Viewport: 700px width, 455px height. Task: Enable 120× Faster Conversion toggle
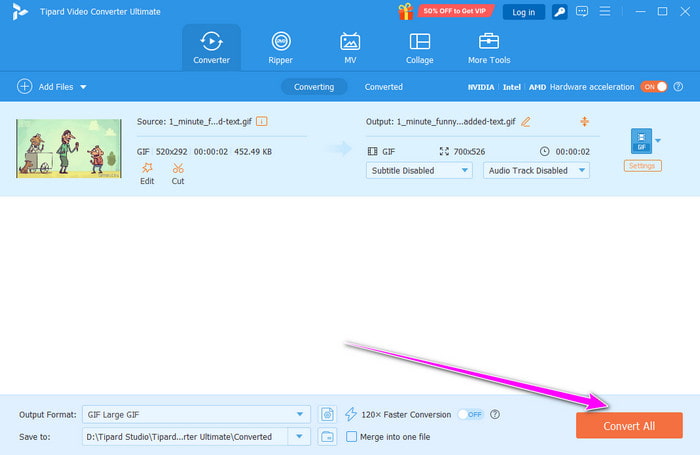pos(470,414)
